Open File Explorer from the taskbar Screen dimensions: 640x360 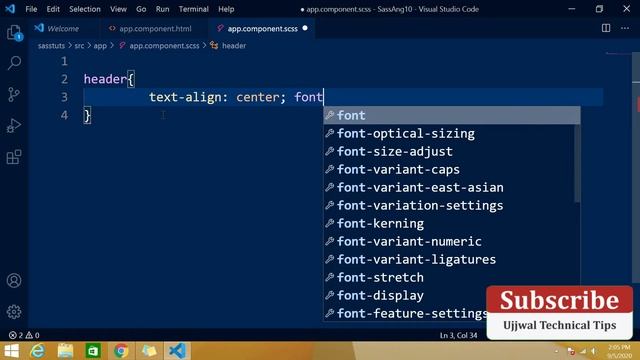pos(65,351)
